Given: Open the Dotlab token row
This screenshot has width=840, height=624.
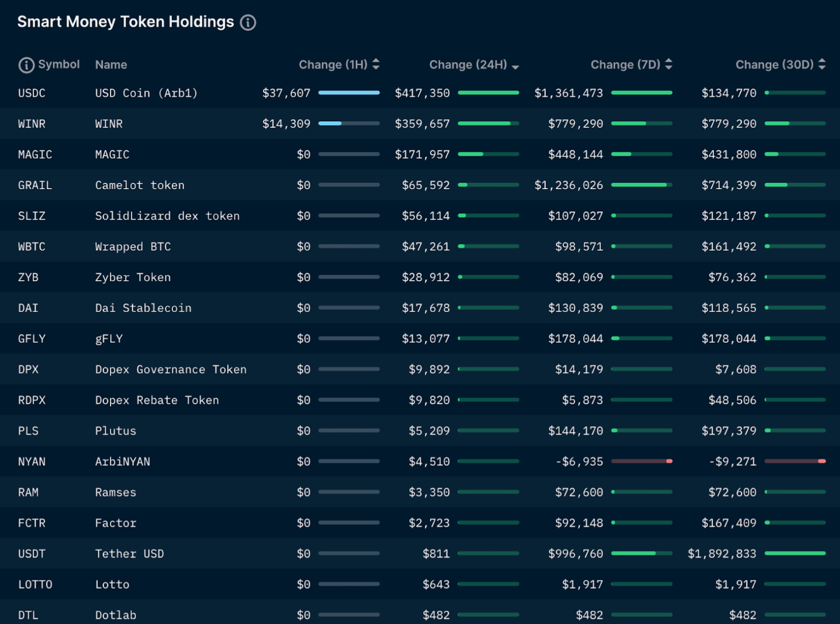Looking at the screenshot, I should point(115,615).
